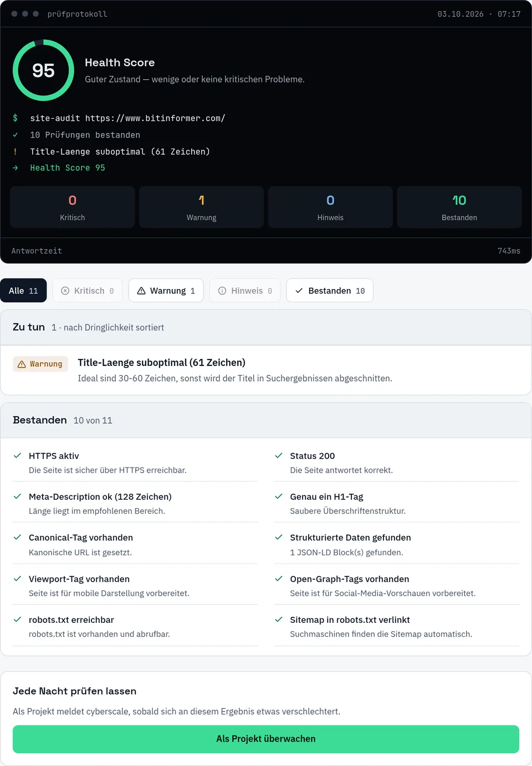
Task: Click the Antwortzeit label
Action: (x=37, y=251)
